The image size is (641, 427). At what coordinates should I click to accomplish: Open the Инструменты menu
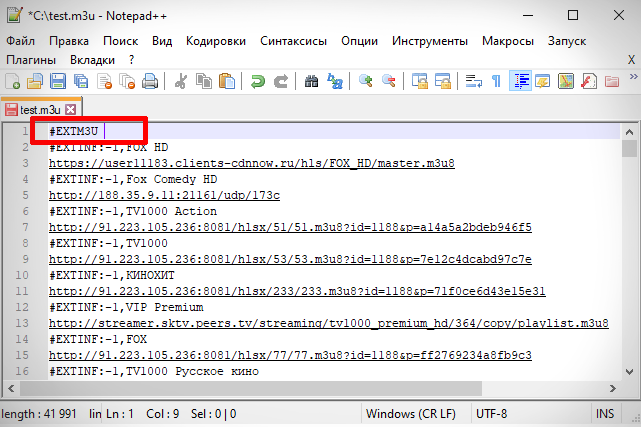pyautogui.click(x=430, y=41)
